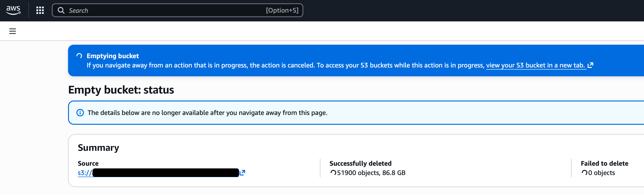
Task: Click external-link icon beside Source bucket
Action: 242,172
